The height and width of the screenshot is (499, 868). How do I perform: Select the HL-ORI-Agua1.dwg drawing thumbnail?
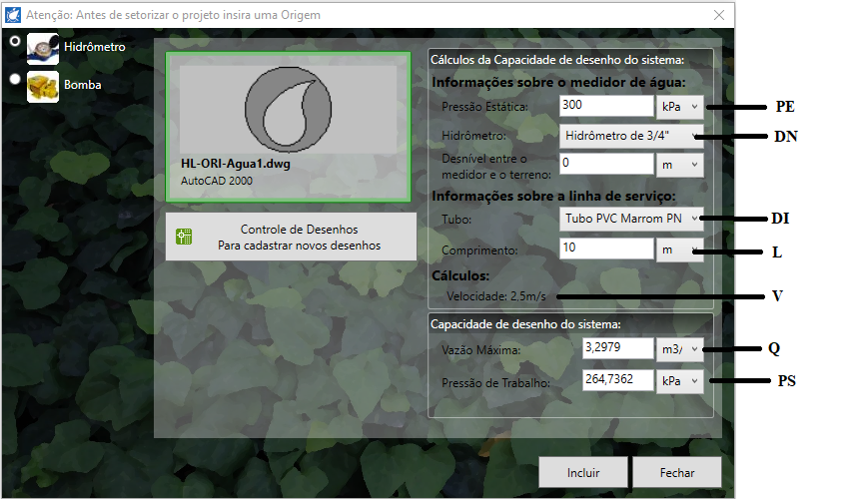tap(289, 127)
